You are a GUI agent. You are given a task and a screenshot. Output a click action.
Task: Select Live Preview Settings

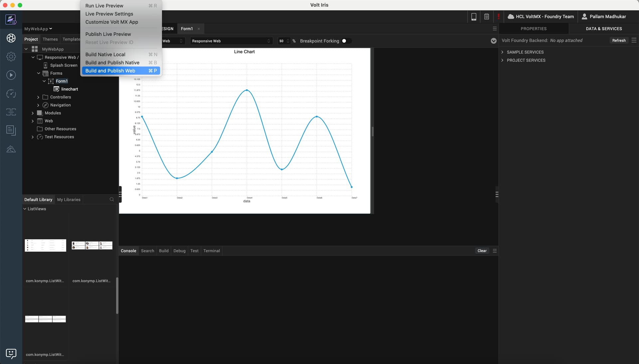(x=121, y=14)
